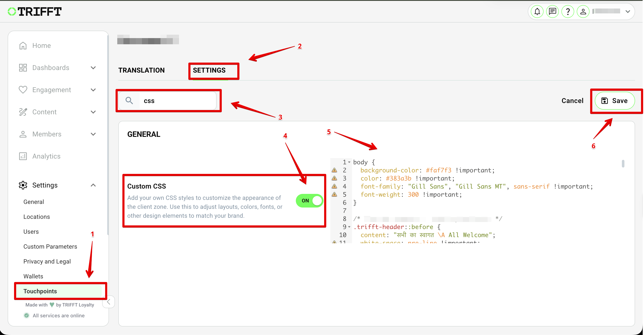Image resolution: width=644 pixels, height=335 pixels.
Task: Click the help question mark icon
Action: [568, 11]
